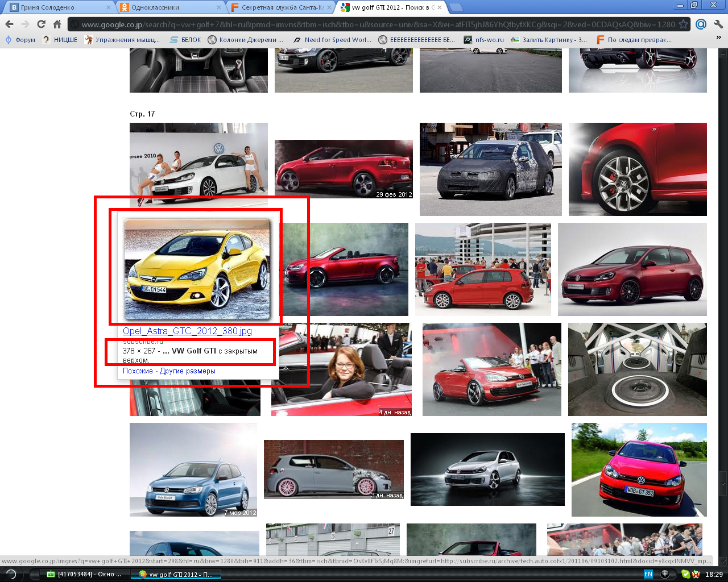Open Chrome wrench settings menu
The width and height of the screenshot is (728, 582).
[718, 24]
